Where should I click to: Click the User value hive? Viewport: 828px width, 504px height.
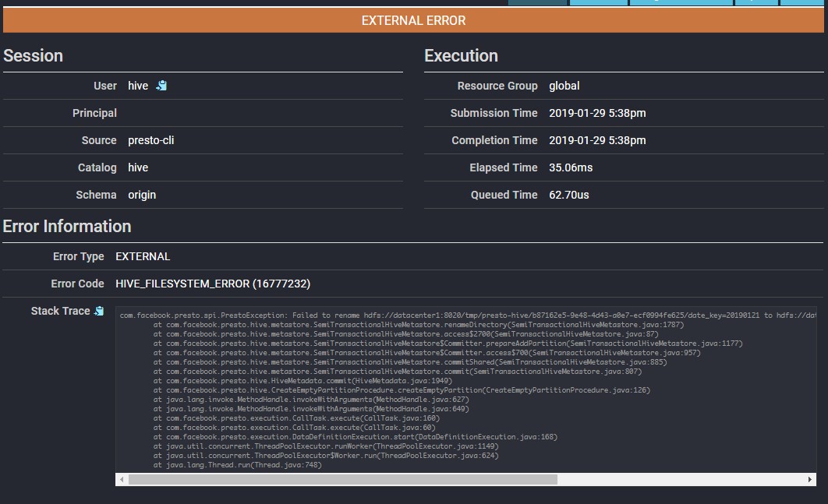tap(138, 86)
